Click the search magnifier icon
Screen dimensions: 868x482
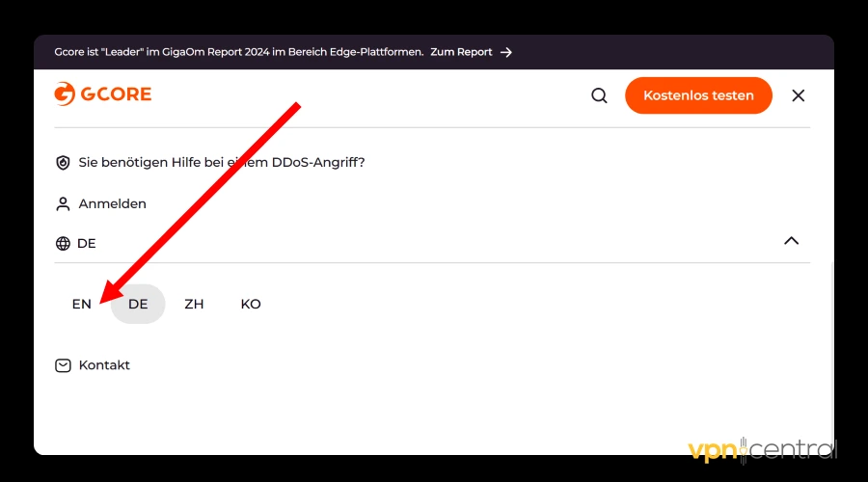coord(599,95)
